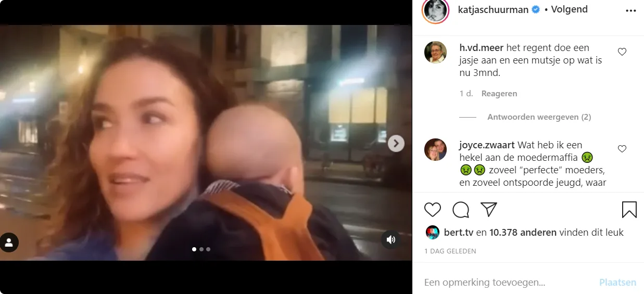Screen dimensions: 644x294
Task: Open the bert.tv profile link
Action: pos(459,233)
